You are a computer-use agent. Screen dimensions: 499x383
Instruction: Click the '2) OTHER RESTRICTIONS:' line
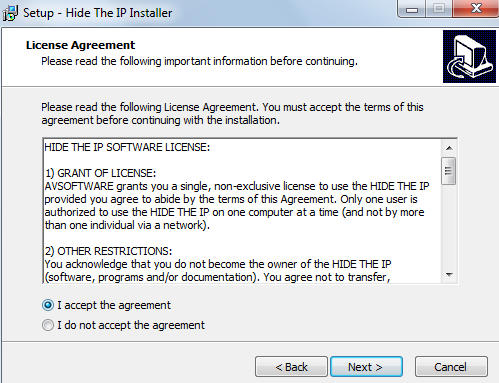pos(108,251)
